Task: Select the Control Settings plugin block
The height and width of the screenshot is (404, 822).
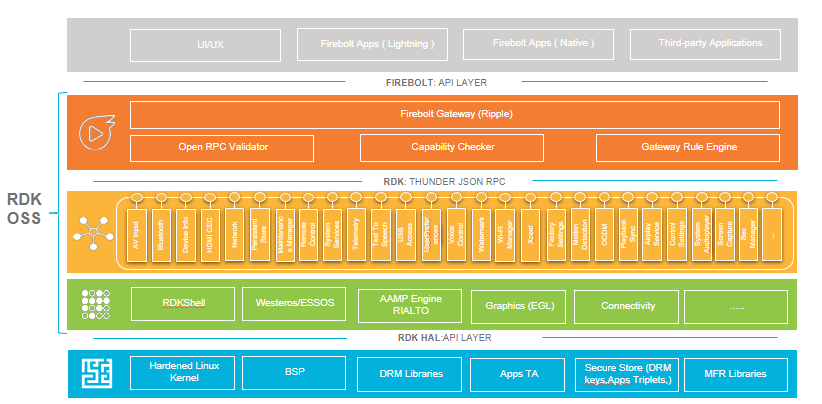Action: 676,235
